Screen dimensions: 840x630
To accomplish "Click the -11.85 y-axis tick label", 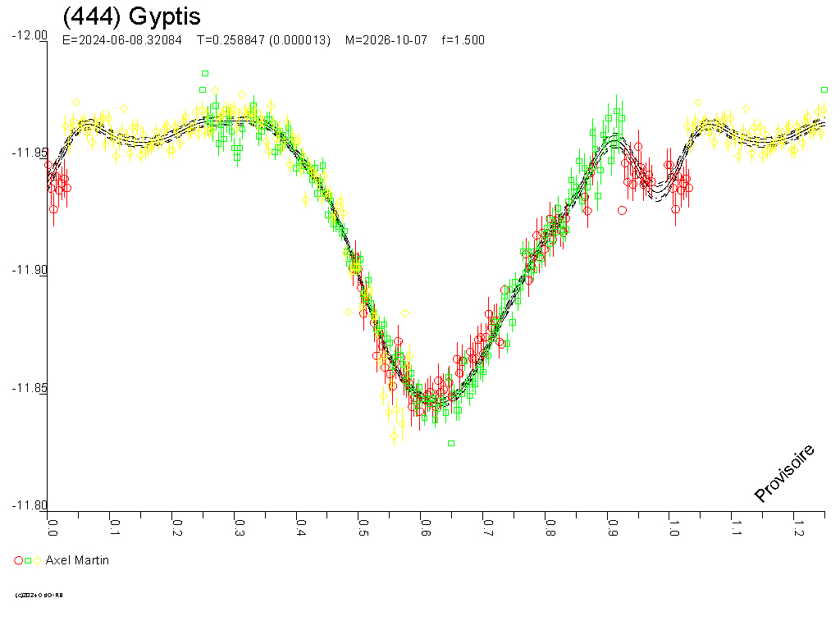I will pyautogui.click(x=30, y=388).
